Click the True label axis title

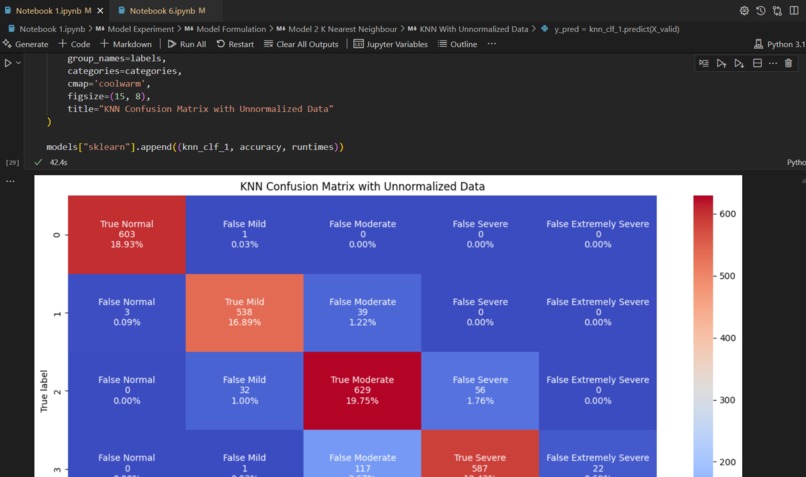pos(44,391)
